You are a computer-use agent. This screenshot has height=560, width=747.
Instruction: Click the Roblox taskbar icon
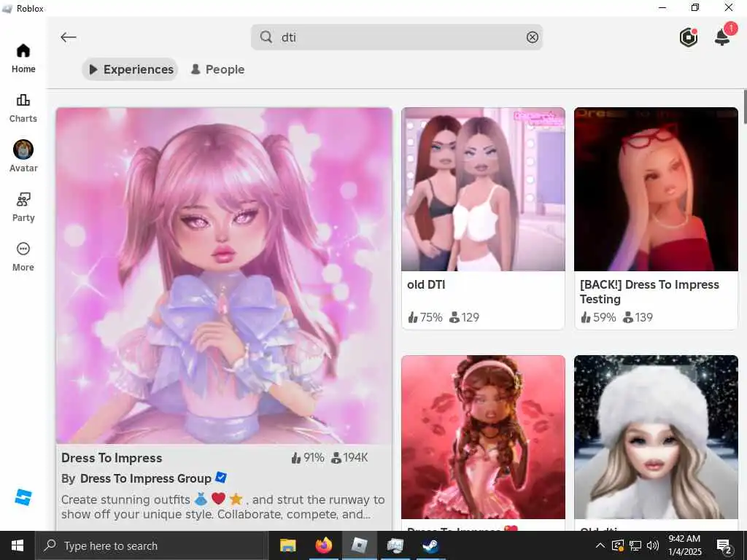(x=359, y=545)
